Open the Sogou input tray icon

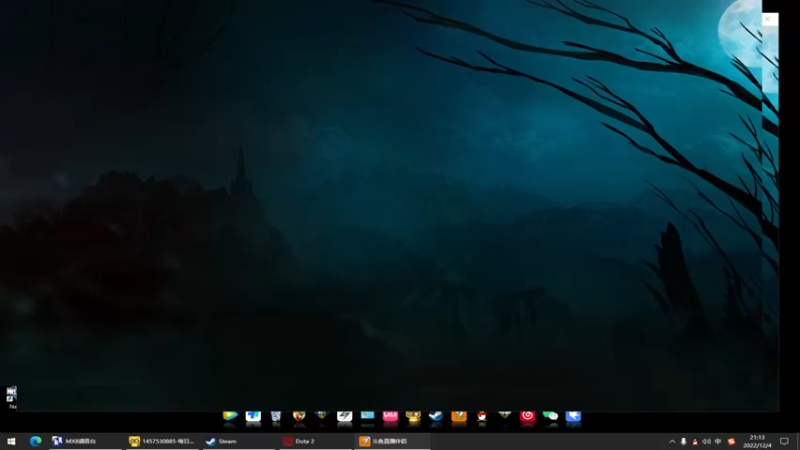pos(731,441)
